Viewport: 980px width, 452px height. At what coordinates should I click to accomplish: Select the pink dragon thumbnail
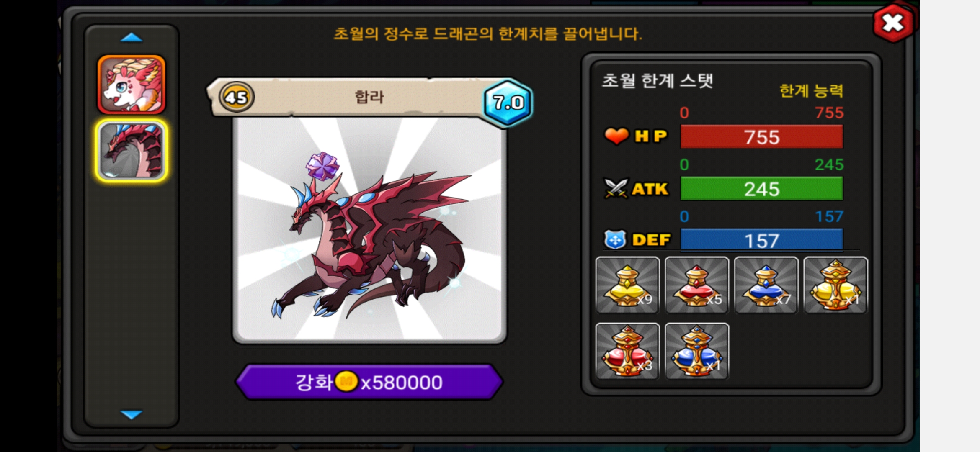pos(132,85)
